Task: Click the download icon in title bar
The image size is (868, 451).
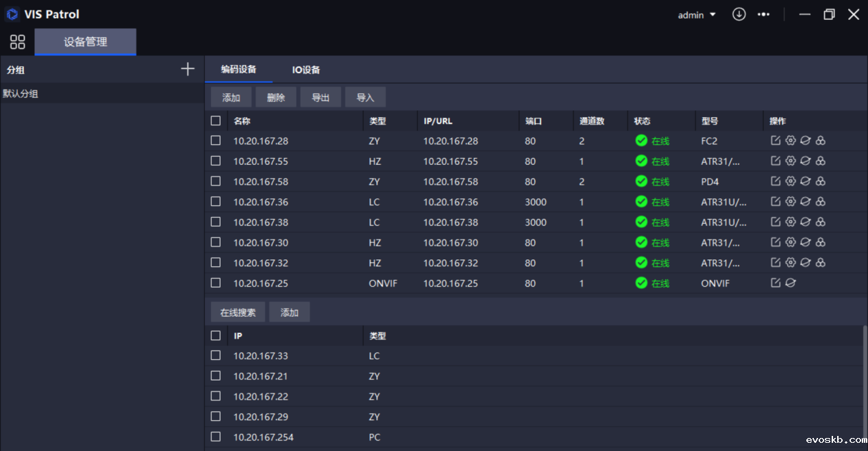Action: click(739, 14)
